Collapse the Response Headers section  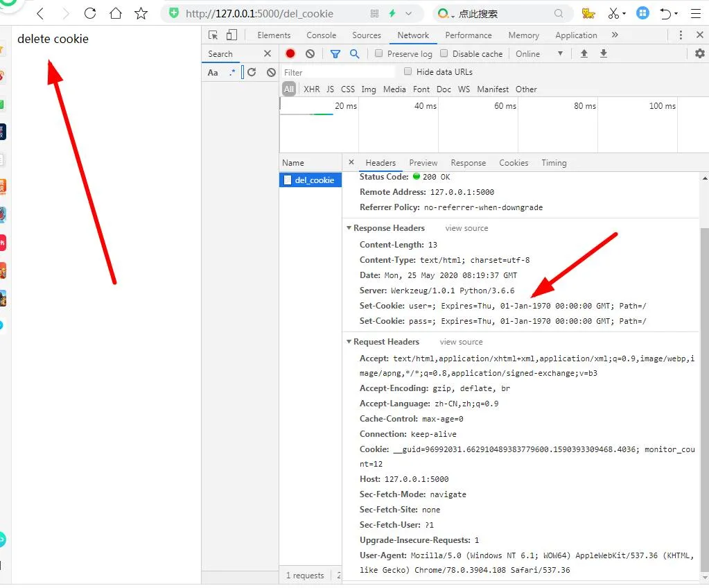pyautogui.click(x=349, y=228)
